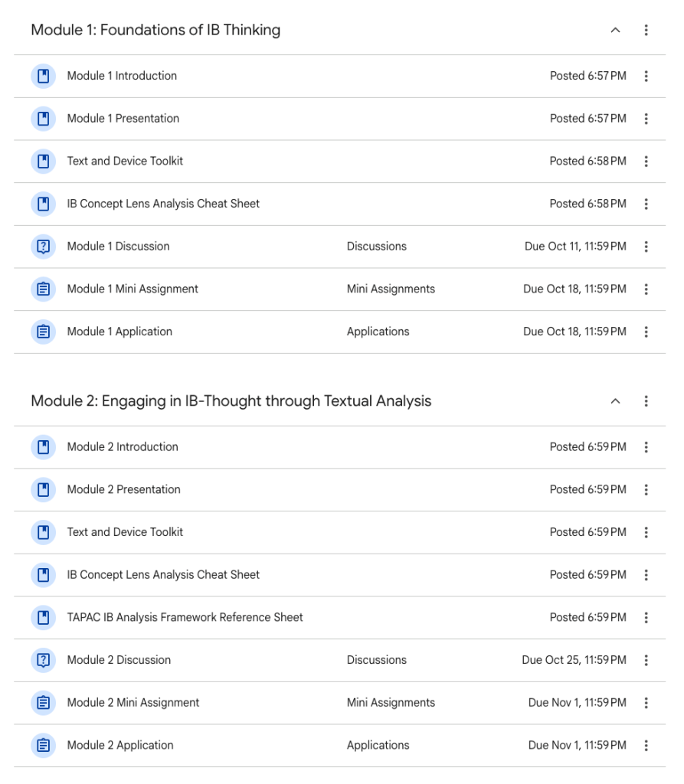Screen dimensions: 684x784
Task: Open more options for Module 2 topic header
Action: click(x=646, y=401)
